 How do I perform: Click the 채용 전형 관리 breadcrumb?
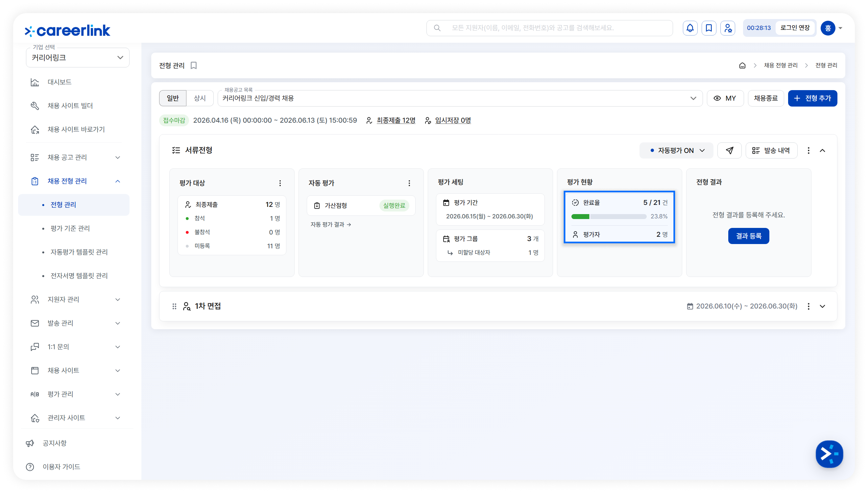780,65
